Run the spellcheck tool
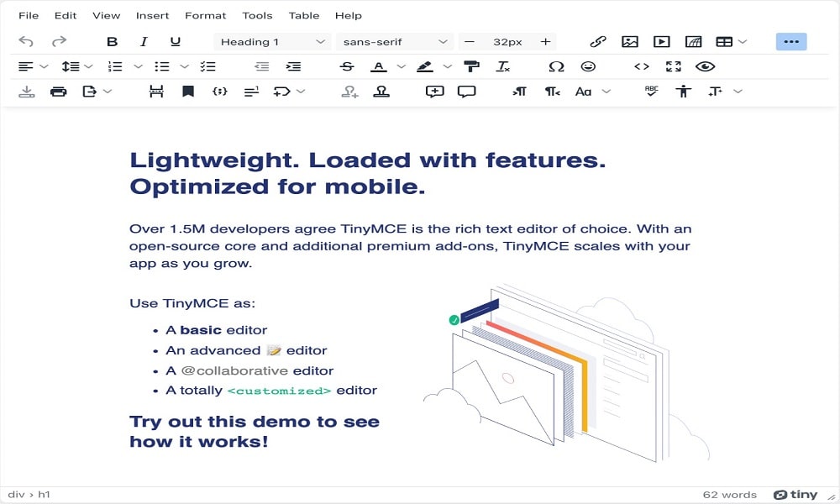The height and width of the screenshot is (504, 840). [x=651, y=92]
